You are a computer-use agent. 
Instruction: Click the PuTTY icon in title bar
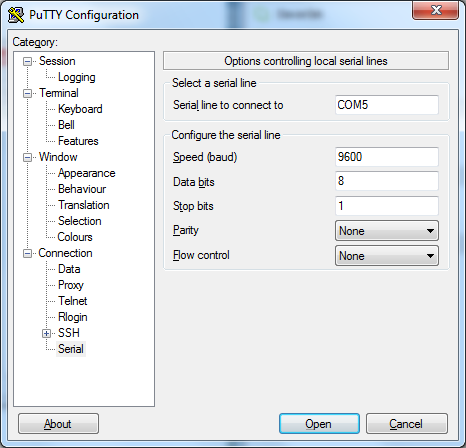click(x=16, y=15)
